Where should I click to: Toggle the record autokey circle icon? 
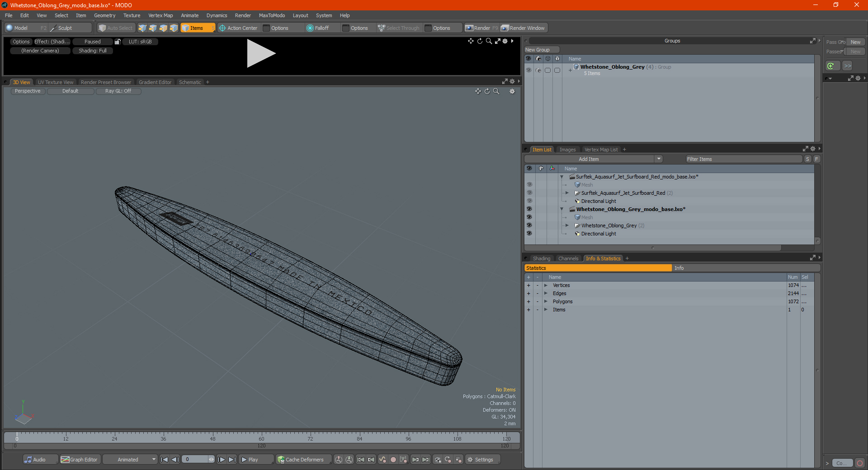[393, 460]
